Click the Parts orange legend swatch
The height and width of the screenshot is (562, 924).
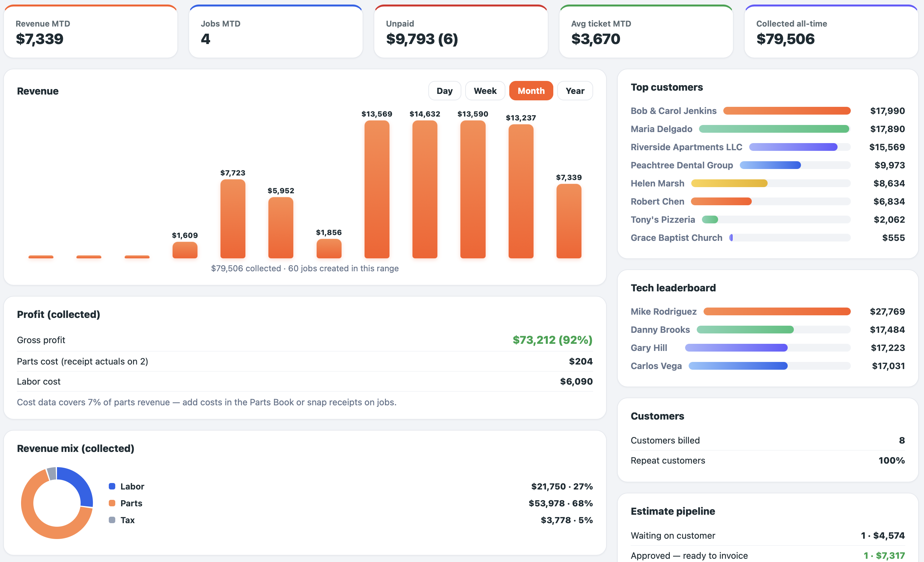112,503
